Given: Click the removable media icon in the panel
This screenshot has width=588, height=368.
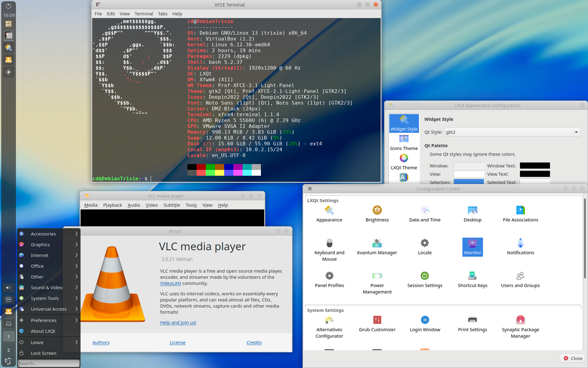Looking at the screenshot, I should click(8, 324).
